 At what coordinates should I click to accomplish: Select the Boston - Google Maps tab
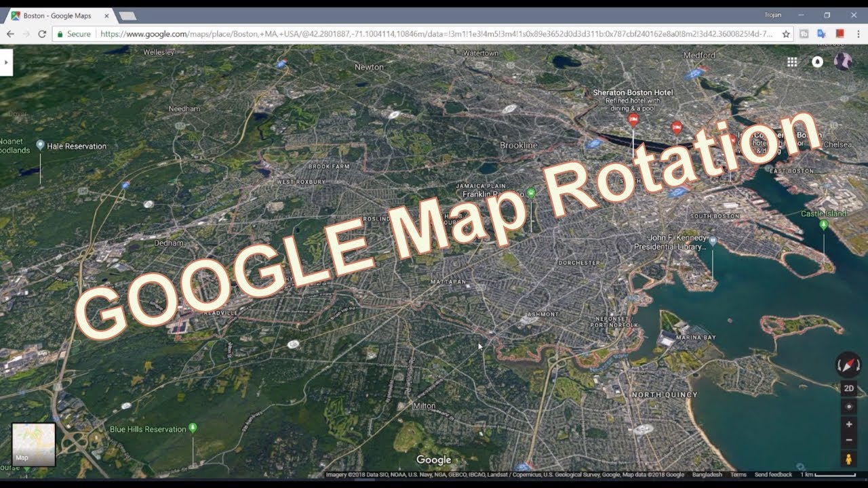coord(60,16)
